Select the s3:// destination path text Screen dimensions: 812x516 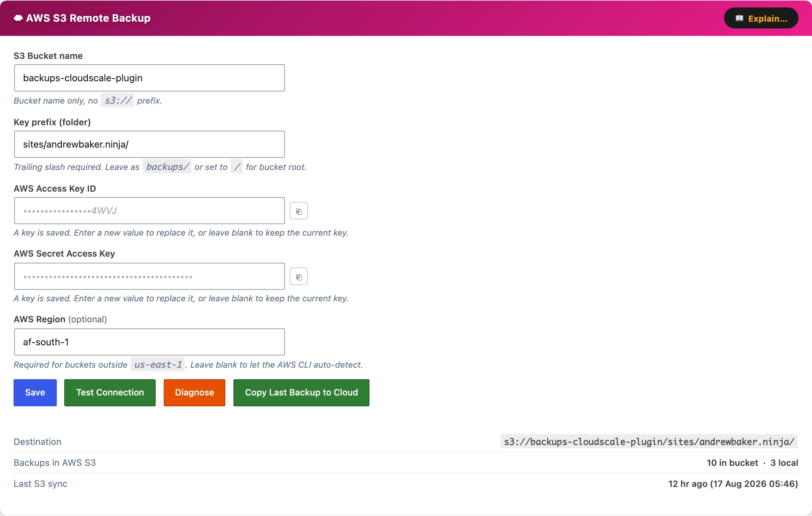(649, 442)
